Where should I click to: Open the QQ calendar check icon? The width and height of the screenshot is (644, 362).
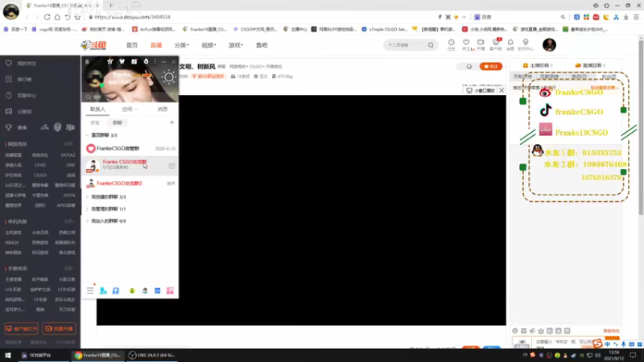pos(134,61)
